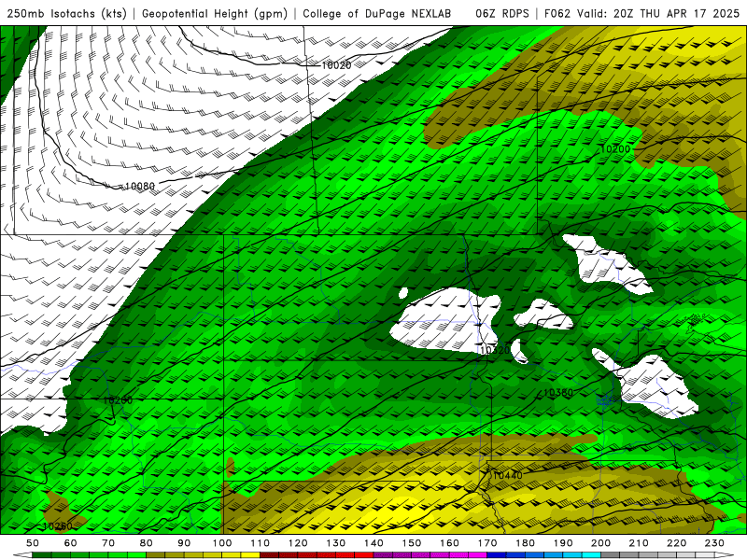Click the 10380 height contour label
Image resolution: width=747 pixels, height=560 pixels.
click(x=557, y=393)
